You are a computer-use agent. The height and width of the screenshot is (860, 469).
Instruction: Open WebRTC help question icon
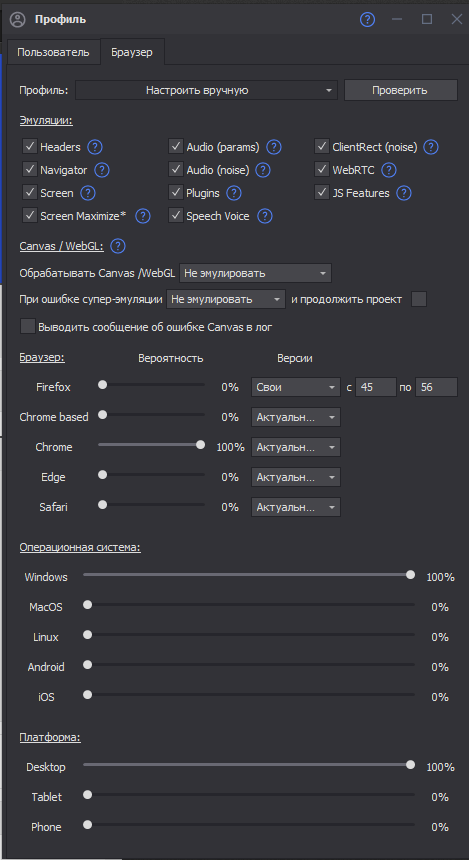tap(389, 170)
